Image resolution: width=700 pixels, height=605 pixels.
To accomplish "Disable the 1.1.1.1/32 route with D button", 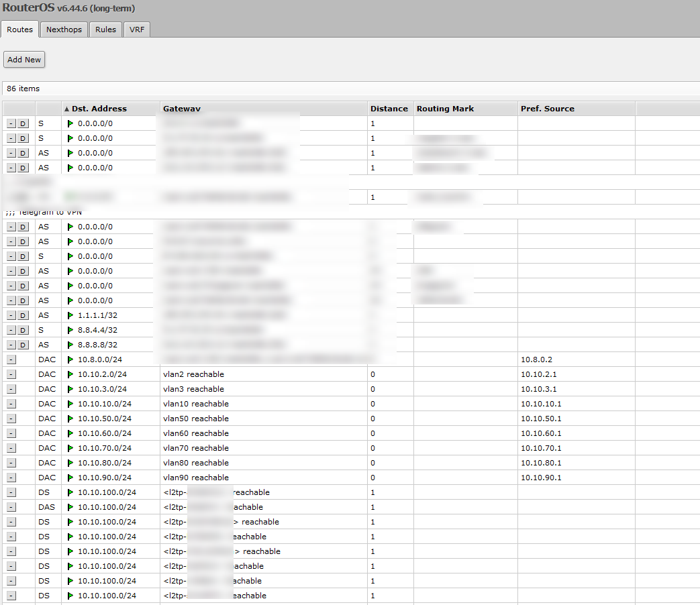I will [23, 315].
